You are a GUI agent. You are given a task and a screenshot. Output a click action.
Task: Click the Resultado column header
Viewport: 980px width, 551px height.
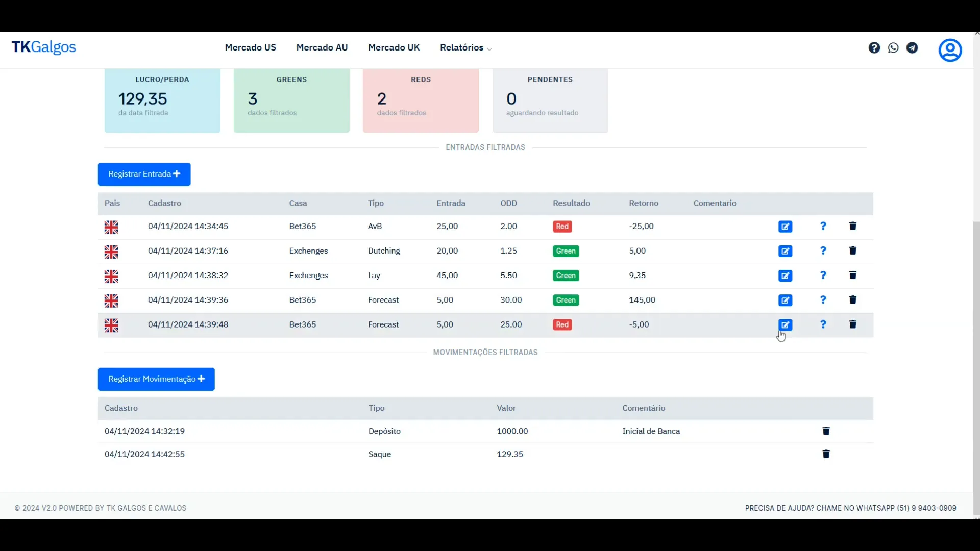click(571, 203)
